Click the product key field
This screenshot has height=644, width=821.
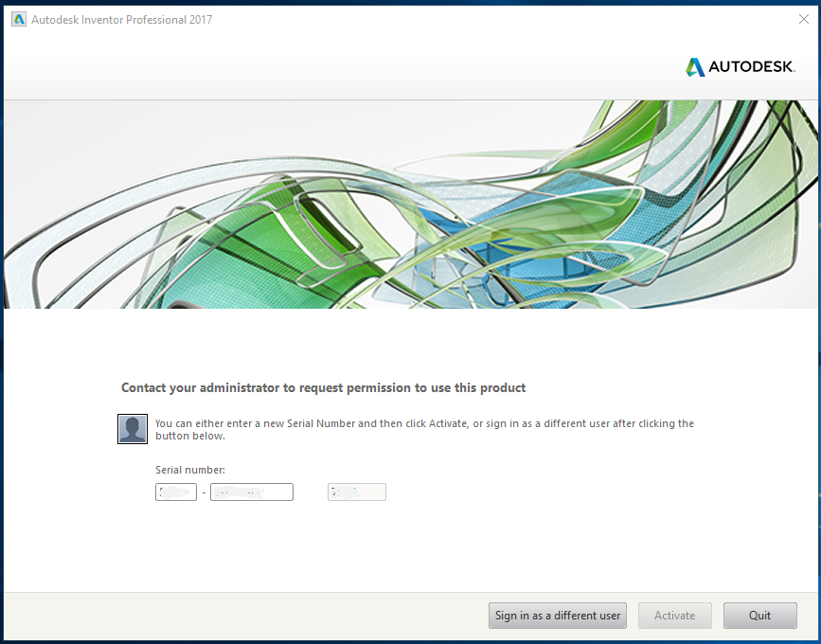357,492
